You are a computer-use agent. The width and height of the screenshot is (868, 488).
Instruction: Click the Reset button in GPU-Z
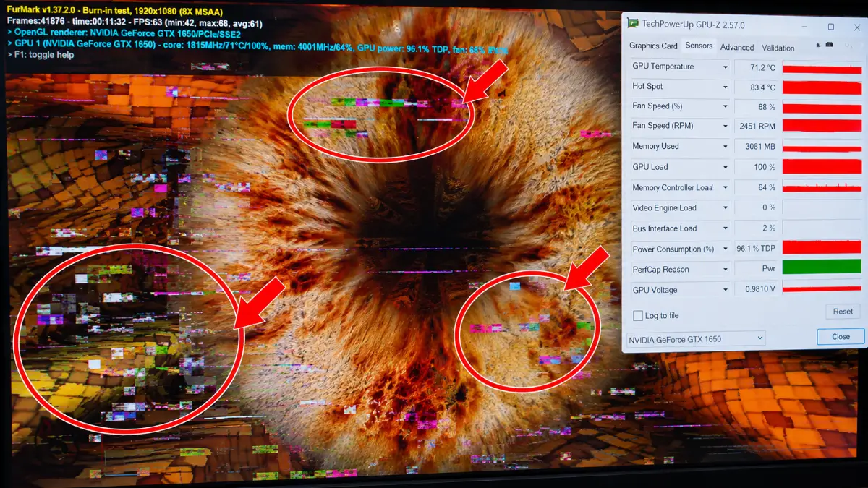pos(843,312)
